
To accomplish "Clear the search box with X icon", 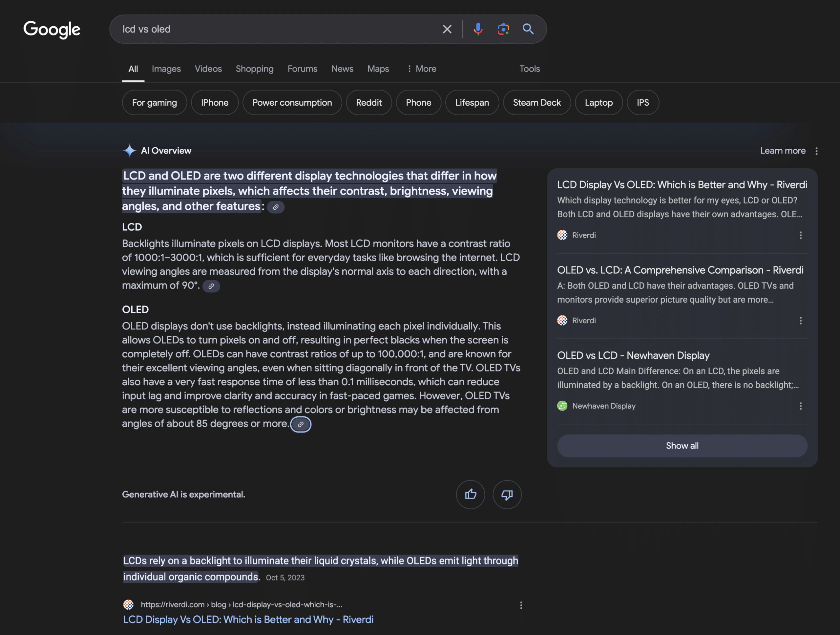I will 447,29.
